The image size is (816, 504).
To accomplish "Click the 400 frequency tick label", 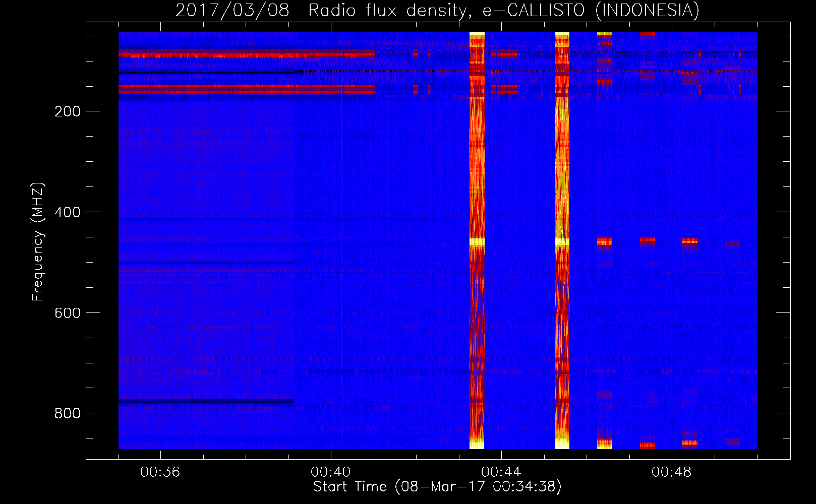I will coord(68,212).
